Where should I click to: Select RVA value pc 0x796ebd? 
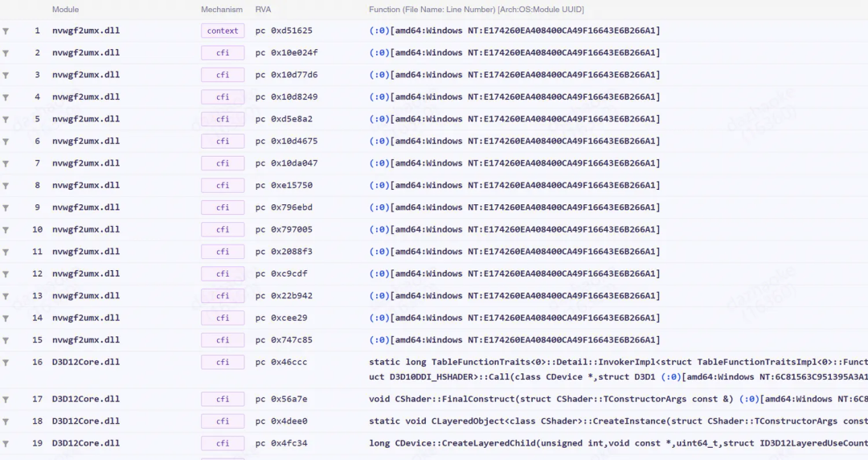tap(284, 207)
